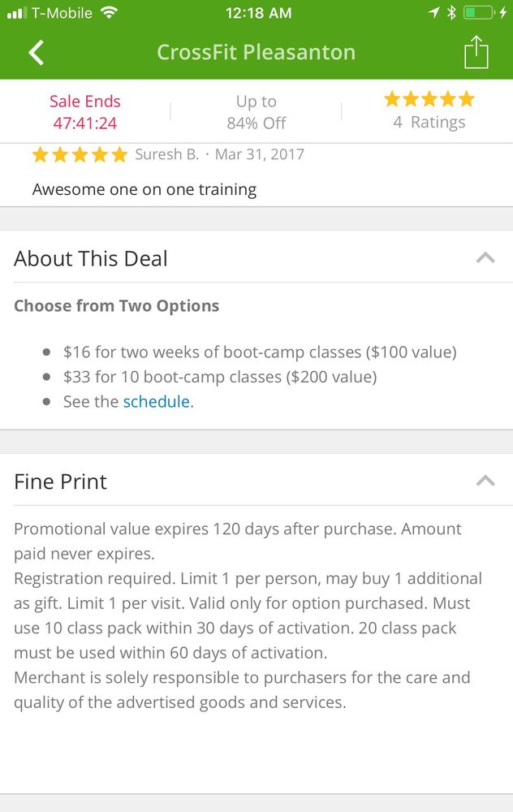Tap the five-star overall rating stars
Image resolution: width=513 pixels, height=812 pixels.
click(429, 99)
